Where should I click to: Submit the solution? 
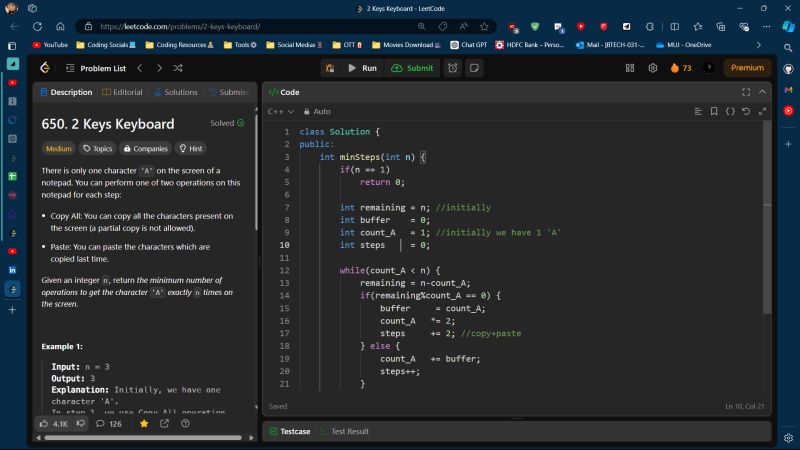(412, 68)
